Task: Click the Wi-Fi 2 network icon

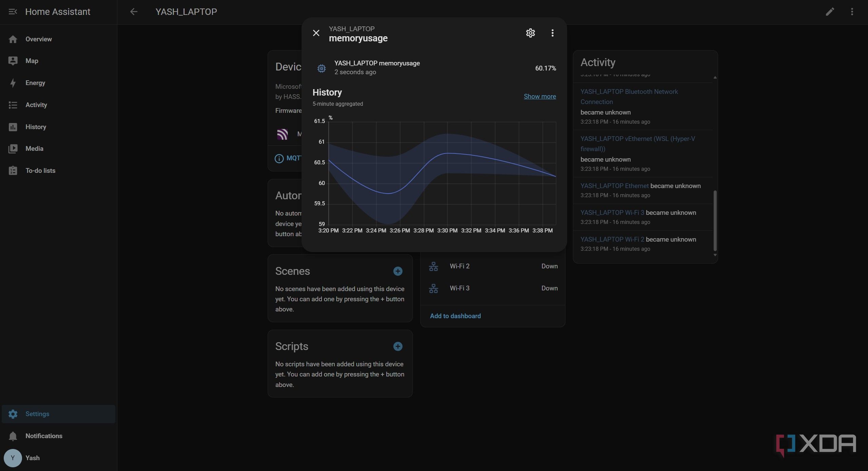Action: pos(433,267)
